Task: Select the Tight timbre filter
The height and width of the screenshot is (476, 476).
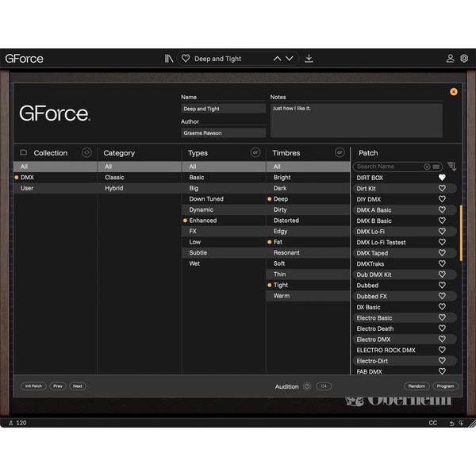Action: 308,285
